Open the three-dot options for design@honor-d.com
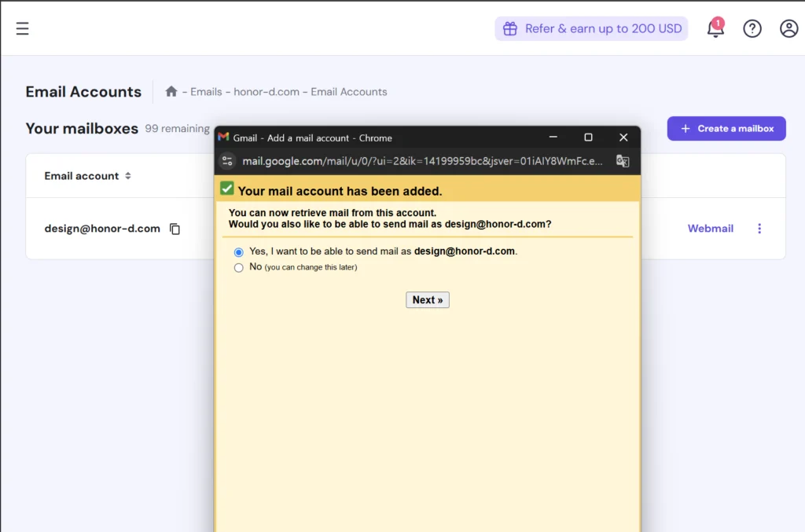This screenshot has width=805, height=532. point(759,229)
